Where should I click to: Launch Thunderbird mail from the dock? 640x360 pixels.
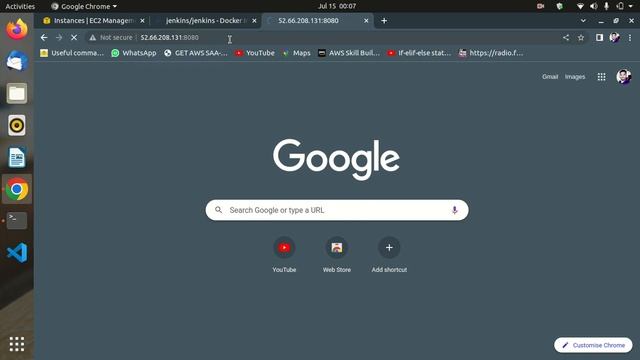17,61
